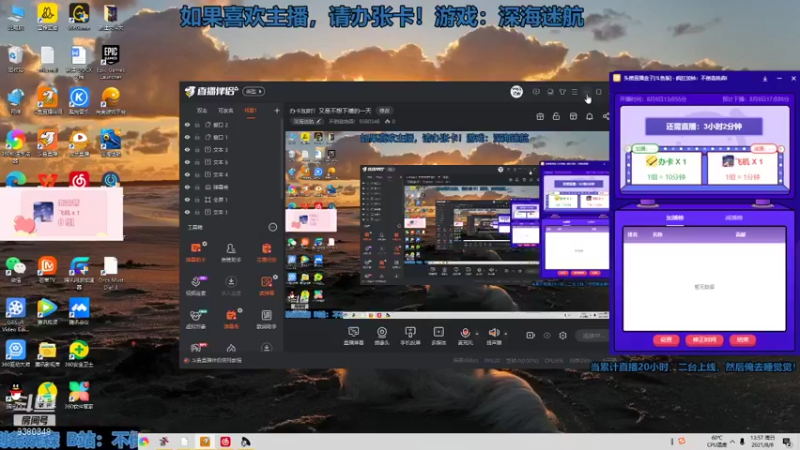Open the user avatar in Live Companion header
The height and width of the screenshot is (450, 800).
(516, 91)
